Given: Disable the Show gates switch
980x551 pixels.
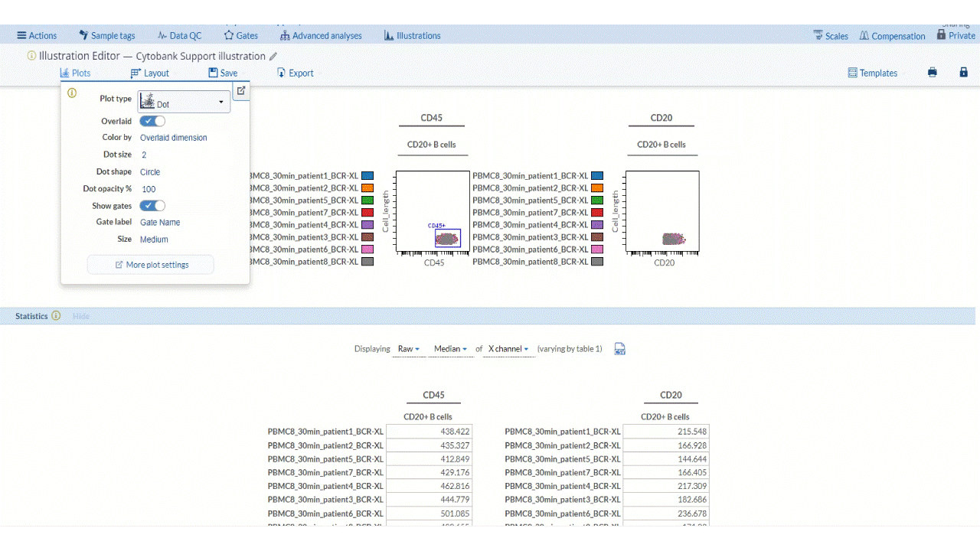Looking at the screenshot, I should click(152, 206).
